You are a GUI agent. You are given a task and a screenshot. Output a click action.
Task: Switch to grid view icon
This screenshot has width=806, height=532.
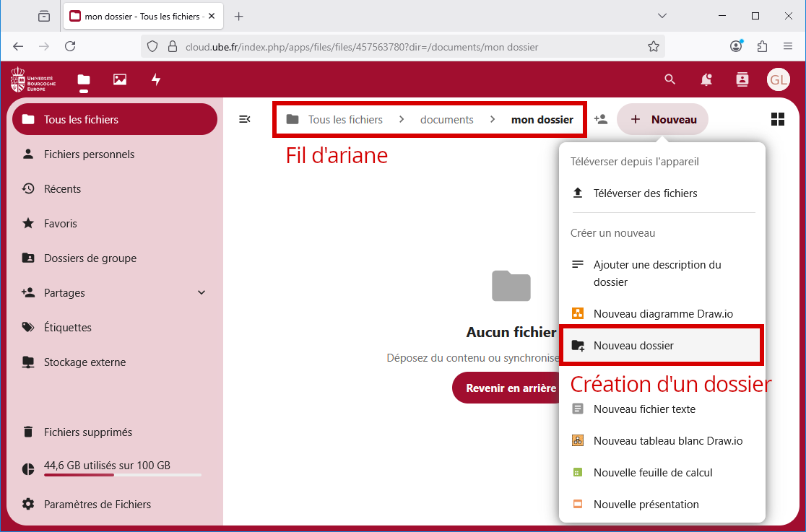click(778, 119)
